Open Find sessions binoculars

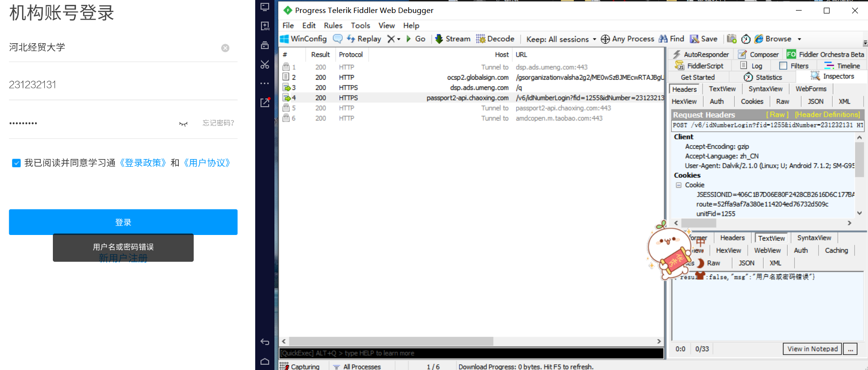pos(671,39)
